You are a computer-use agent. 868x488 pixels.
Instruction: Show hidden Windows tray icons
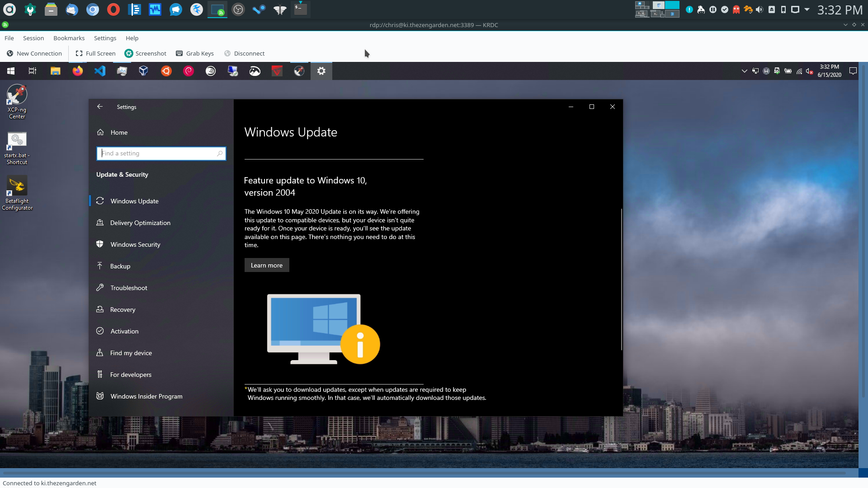(744, 71)
